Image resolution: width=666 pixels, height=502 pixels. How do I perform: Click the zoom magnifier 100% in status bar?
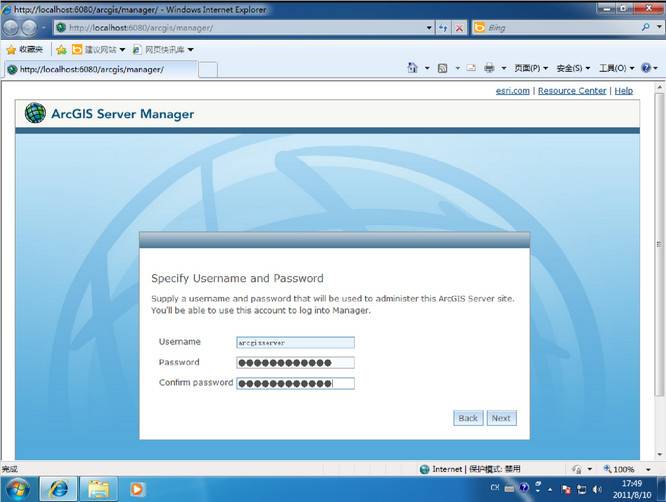tap(618, 469)
